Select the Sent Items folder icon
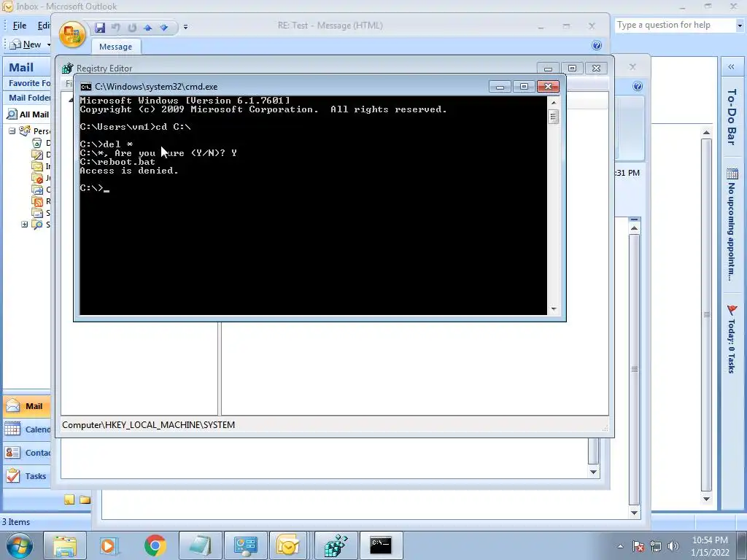 (36, 213)
